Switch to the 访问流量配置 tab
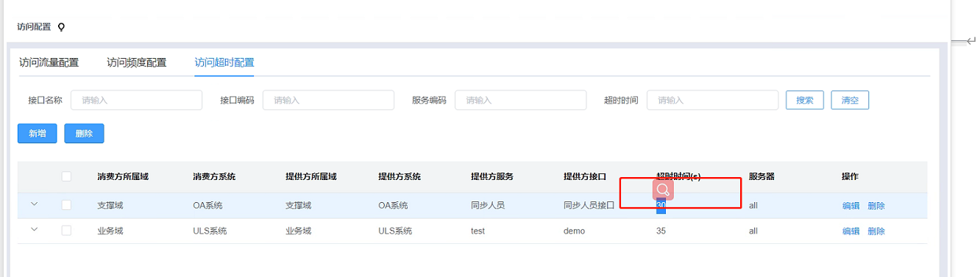 (49, 62)
